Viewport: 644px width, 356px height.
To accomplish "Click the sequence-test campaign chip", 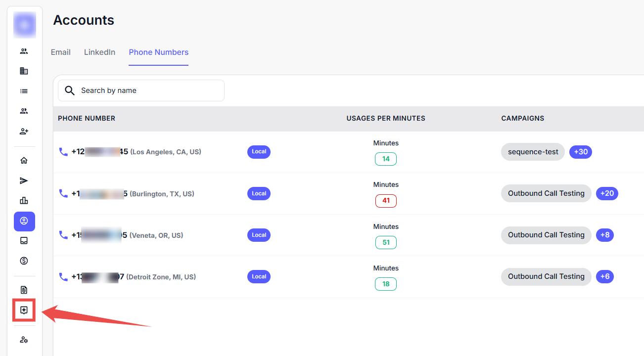I will (x=533, y=152).
